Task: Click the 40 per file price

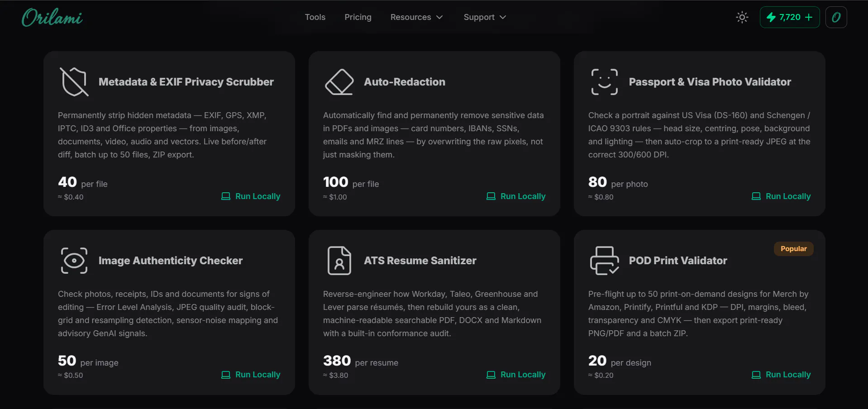Action: pos(83,182)
